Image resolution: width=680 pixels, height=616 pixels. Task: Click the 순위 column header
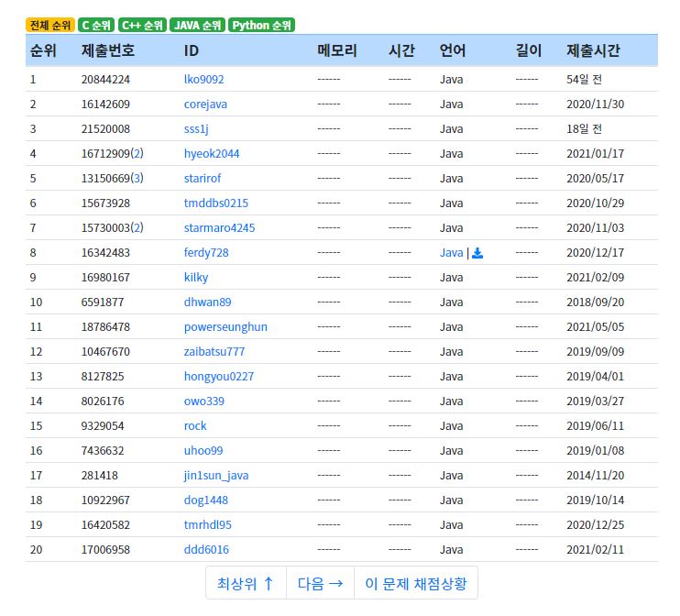[43, 50]
